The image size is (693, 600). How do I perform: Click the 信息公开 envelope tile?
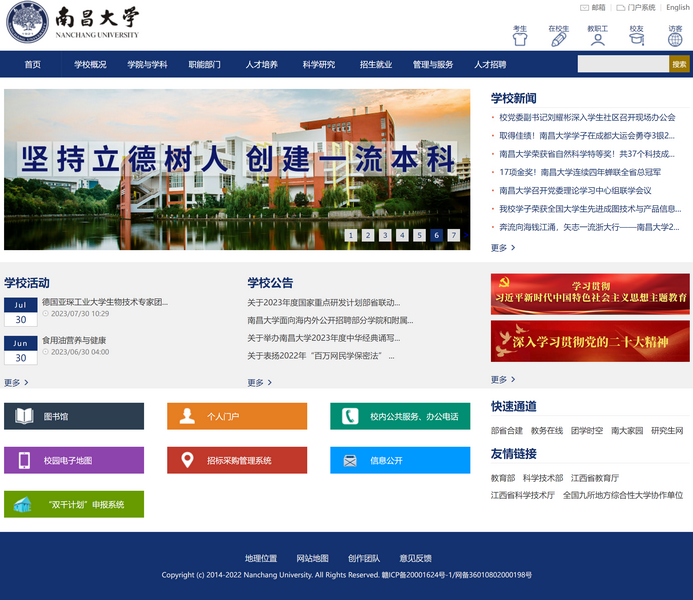tap(400, 460)
